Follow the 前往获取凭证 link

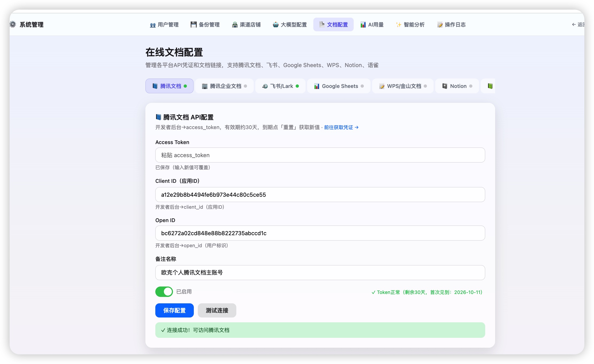341,127
